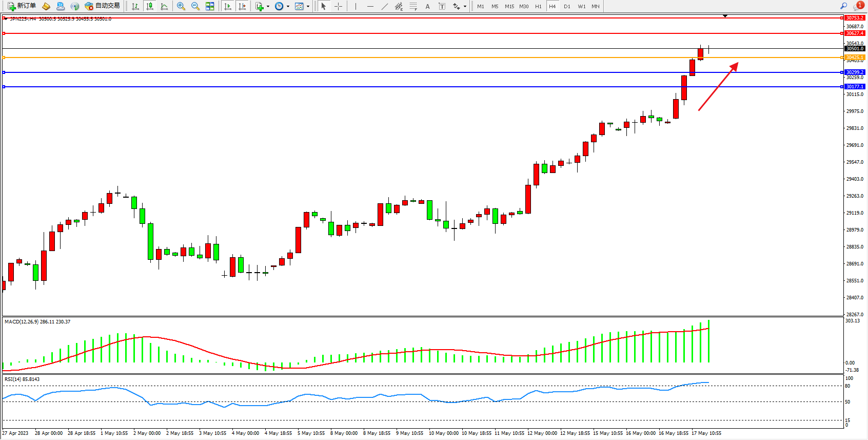Viewport: 868px width, 440px height.
Task: Toggle the AutoTrading (自动交易) button
Action: click(102, 6)
